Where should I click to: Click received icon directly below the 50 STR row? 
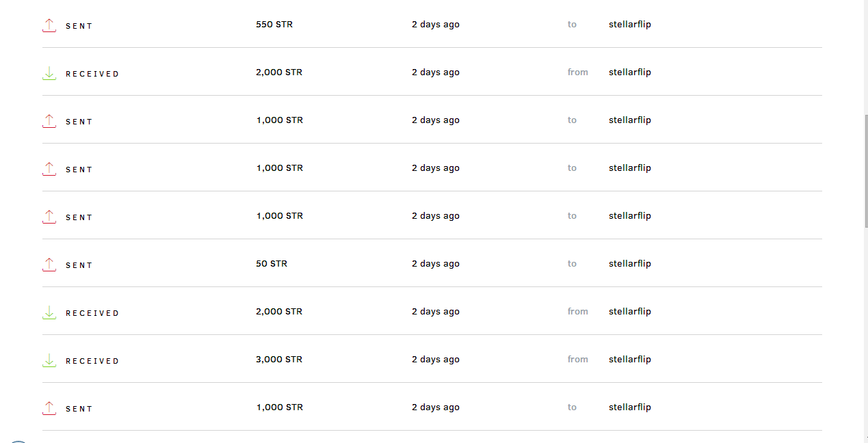49,312
